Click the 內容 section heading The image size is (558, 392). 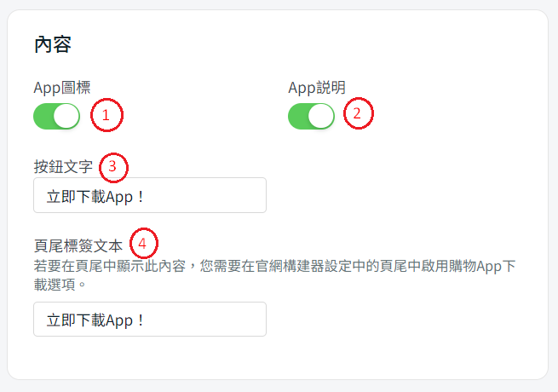(x=53, y=44)
